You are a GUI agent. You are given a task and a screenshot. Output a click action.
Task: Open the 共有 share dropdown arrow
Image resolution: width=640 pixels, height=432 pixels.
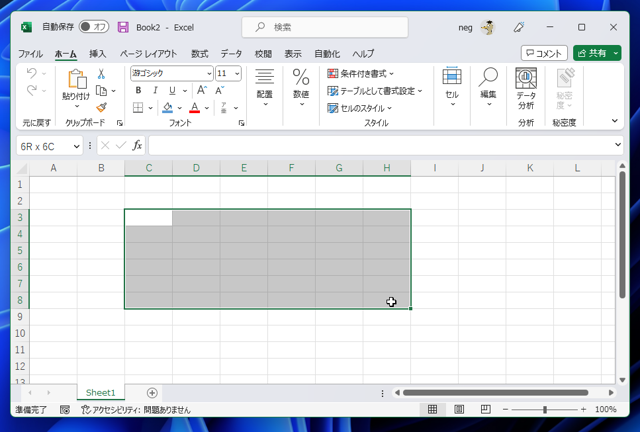[616, 53]
